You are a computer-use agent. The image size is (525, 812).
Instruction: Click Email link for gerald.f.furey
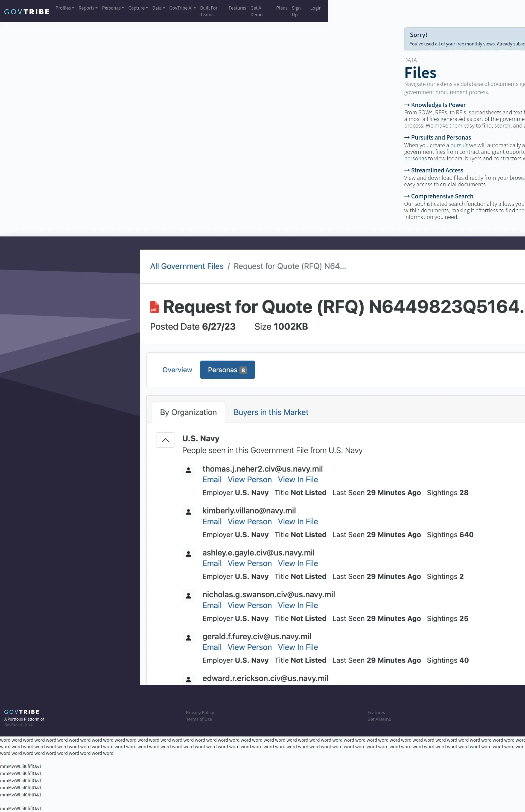click(x=212, y=647)
